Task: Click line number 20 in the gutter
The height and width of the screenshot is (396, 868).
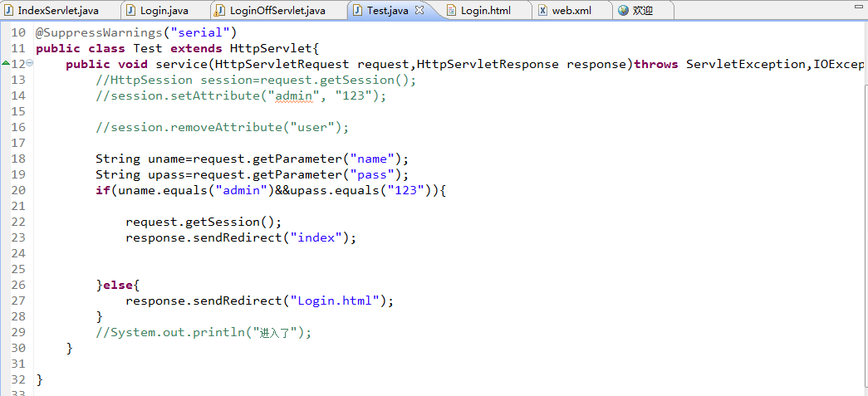Action: 18,190
